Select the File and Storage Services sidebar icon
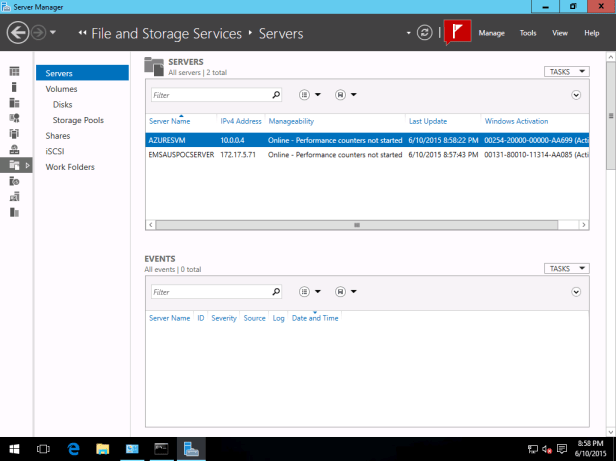This screenshot has width=616, height=461. (14, 165)
